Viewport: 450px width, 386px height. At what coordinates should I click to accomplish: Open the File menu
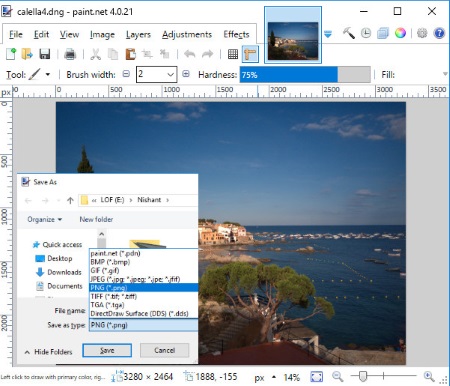pyautogui.click(x=16, y=34)
